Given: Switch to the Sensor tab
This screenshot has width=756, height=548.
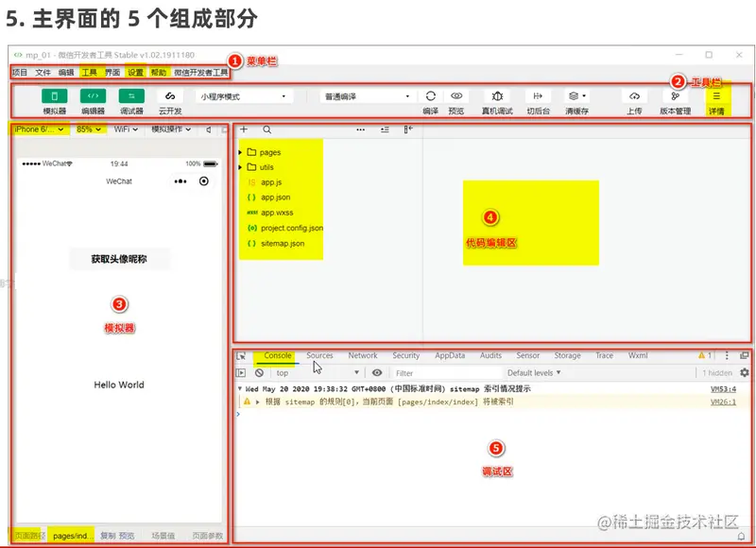Looking at the screenshot, I should 528,355.
